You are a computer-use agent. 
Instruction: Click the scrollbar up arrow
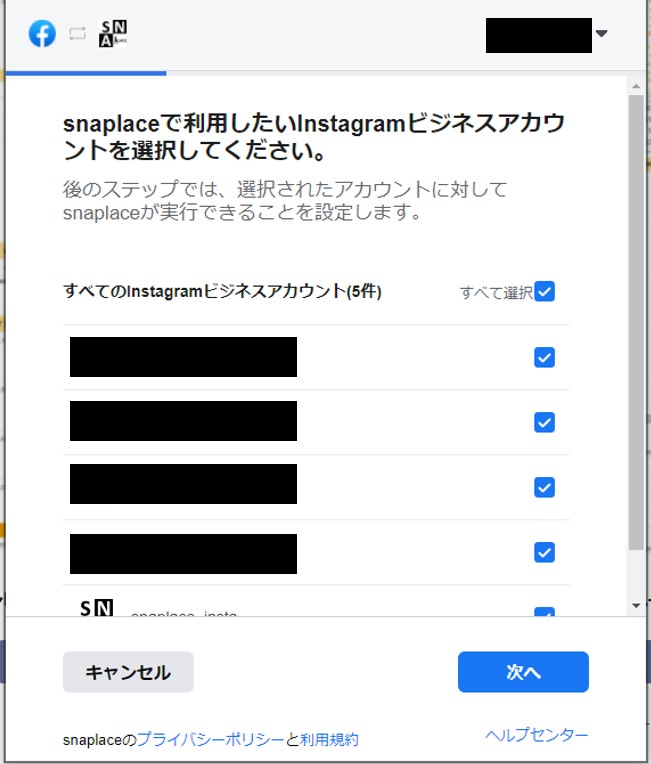point(636,86)
